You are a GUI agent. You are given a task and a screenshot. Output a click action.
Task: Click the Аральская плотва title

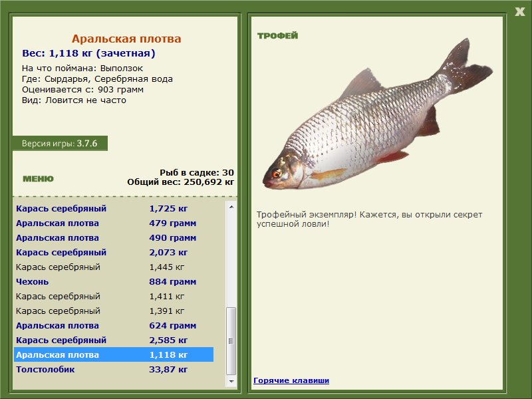pyautogui.click(x=126, y=39)
